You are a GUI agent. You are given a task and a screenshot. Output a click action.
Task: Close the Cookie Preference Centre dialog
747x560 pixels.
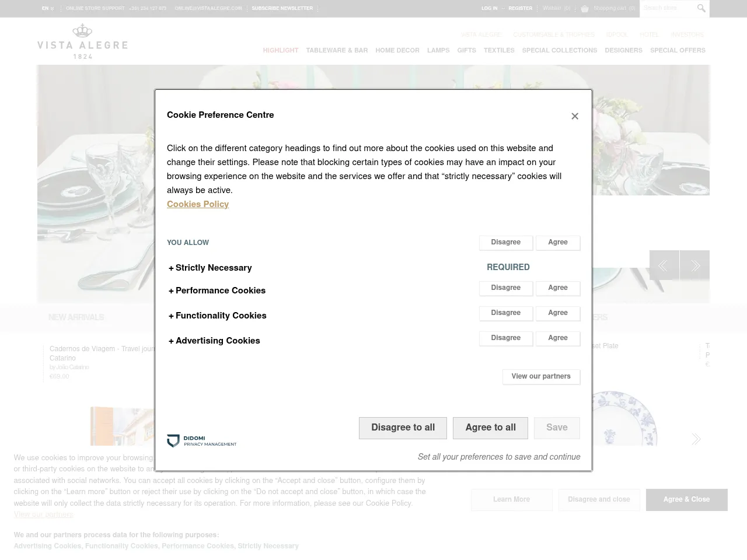click(x=575, y=116)
